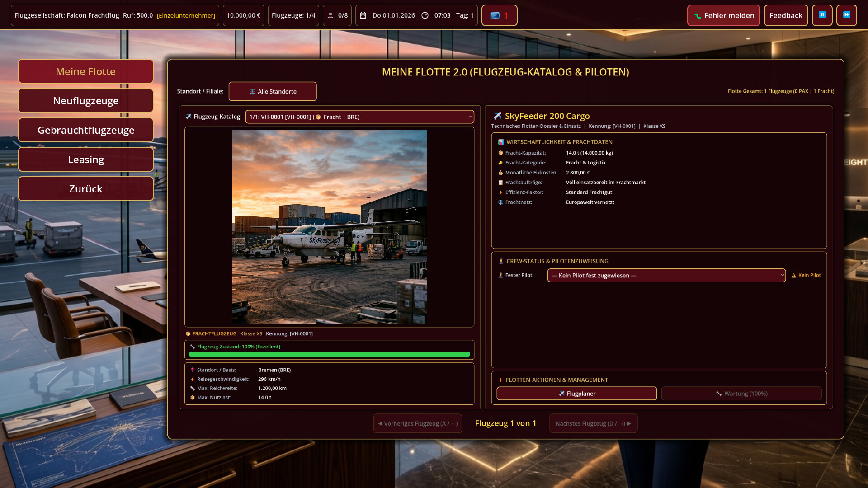868x488 pixels.
Task: Click Nächstes Flugzeug navigation button
Action: [x=593, y=423]
